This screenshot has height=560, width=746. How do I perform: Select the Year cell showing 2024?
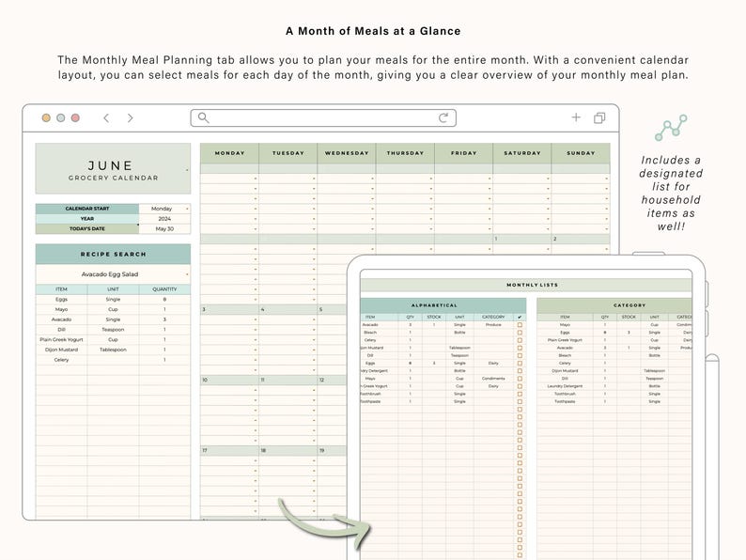(164, 219)
